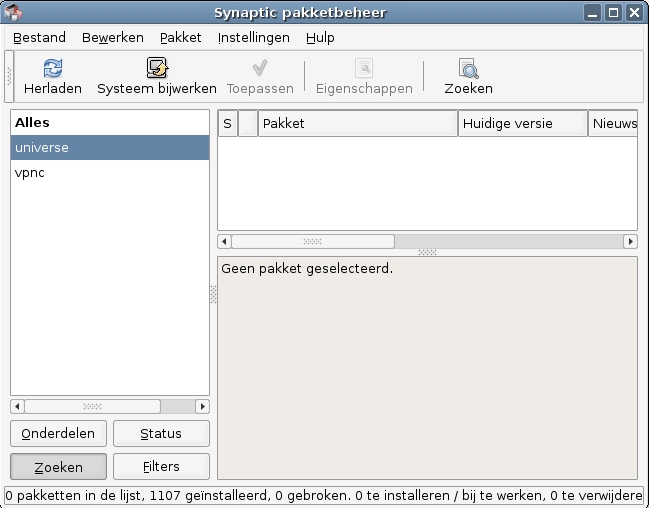
Task: Click the blank column header next to S
Action: tap(248, 123)
